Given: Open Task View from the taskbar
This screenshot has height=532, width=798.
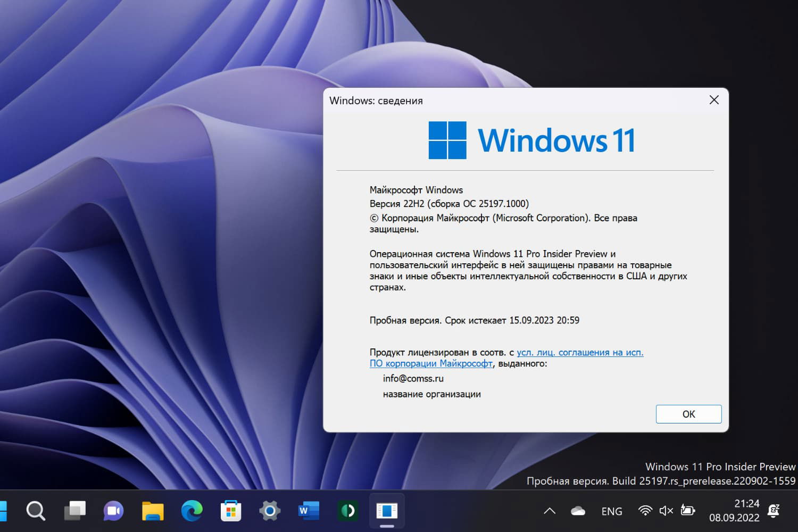Looking at the screenshot, I should tap(75, 511).
